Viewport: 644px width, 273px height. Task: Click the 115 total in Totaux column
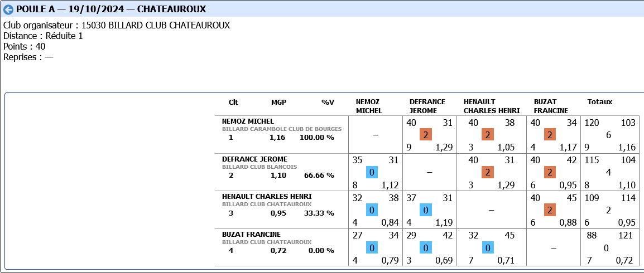591,160
